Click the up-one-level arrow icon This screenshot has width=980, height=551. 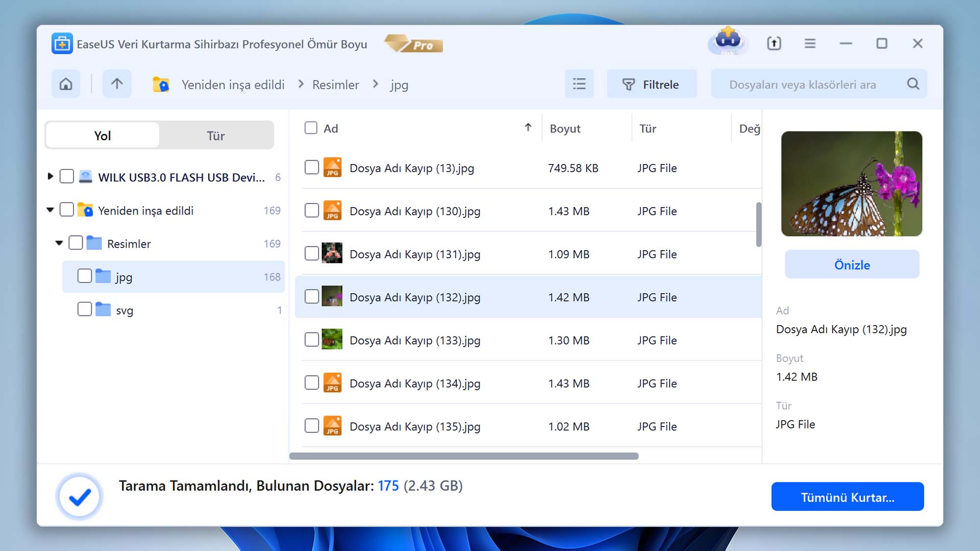[x=117, y=84]
